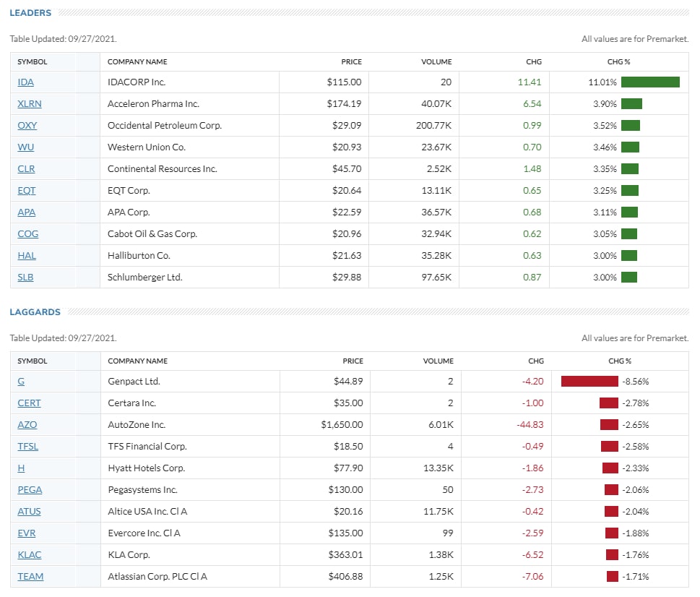Screen dimensions: 700x597
Task: Open the ATUS ticker link
Action: (29, 511)
